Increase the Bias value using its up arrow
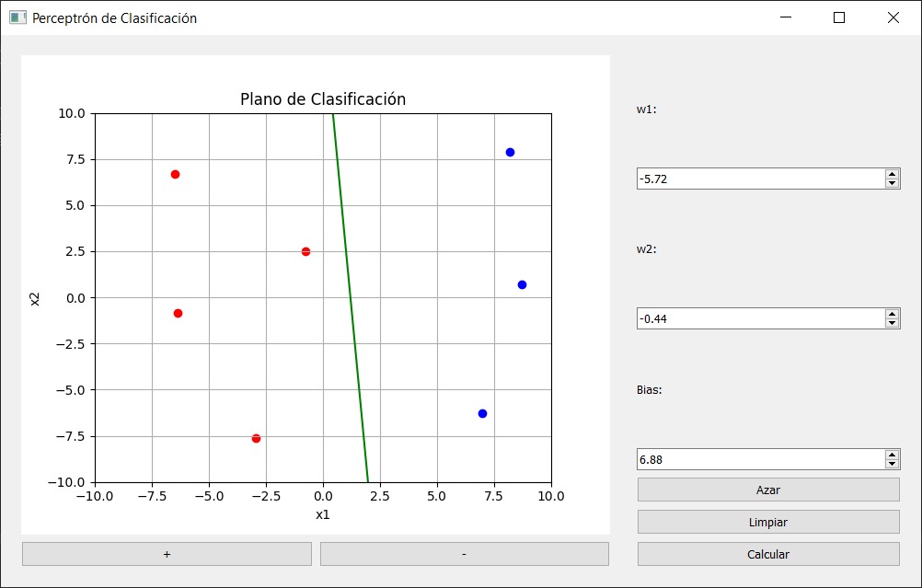922x588 pixels. [x=892, y=453]
